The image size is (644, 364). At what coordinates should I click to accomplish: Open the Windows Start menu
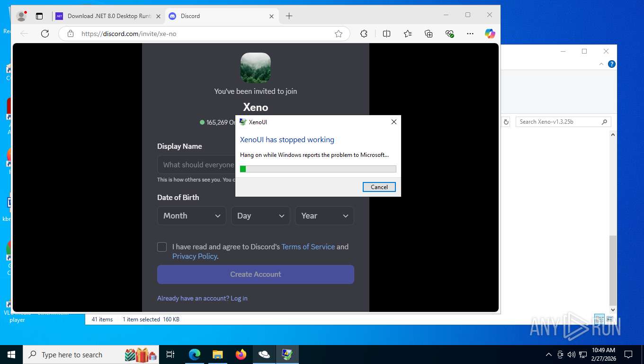click(x=11, y=355)
